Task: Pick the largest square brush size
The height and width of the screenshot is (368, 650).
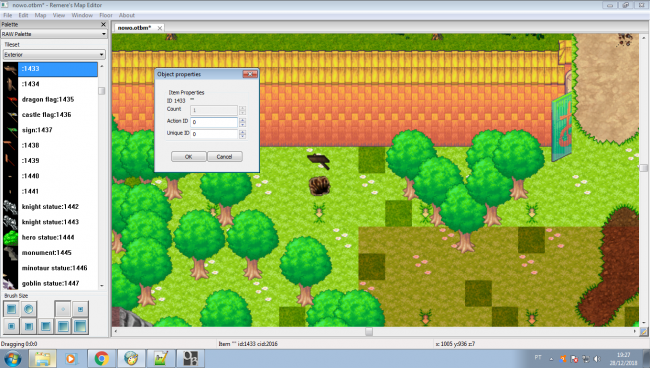Action: pyautogui.click(x=80, y=327)
